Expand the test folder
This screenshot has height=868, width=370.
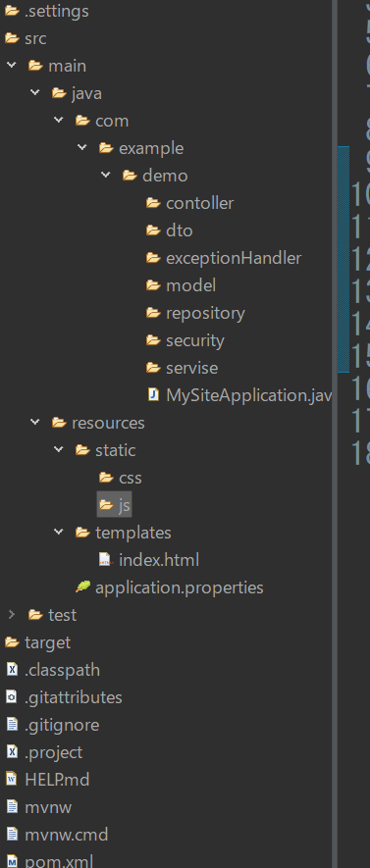pyautogui.click(x=12, y=614)
